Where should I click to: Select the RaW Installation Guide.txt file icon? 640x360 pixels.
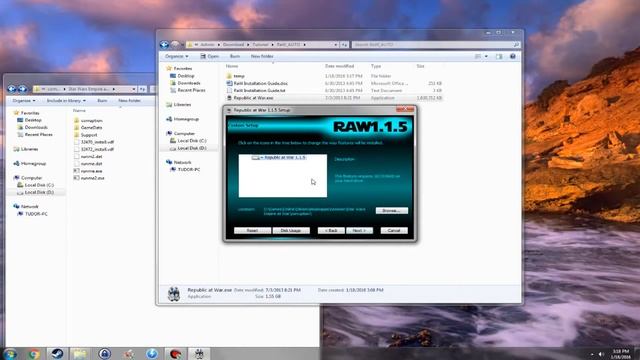(229, 91)
